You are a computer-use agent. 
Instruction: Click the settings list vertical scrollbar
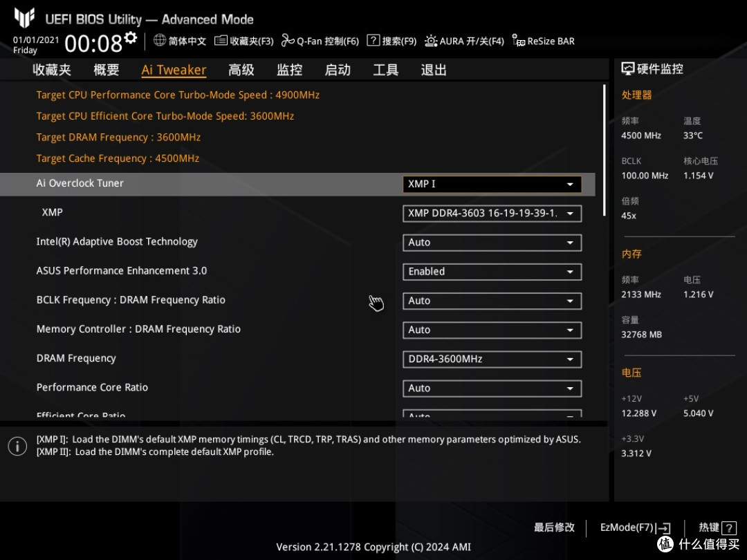(604, 150)
